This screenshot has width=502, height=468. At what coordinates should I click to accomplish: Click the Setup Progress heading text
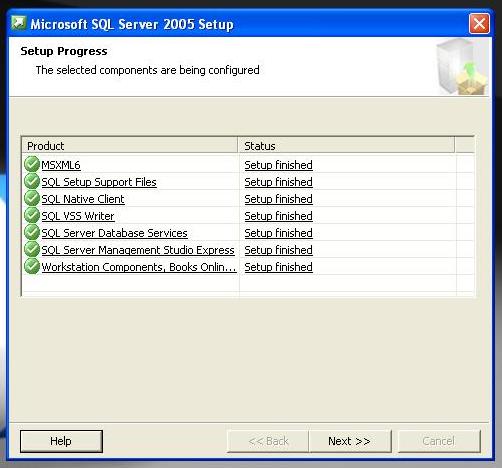click(64, 51)
